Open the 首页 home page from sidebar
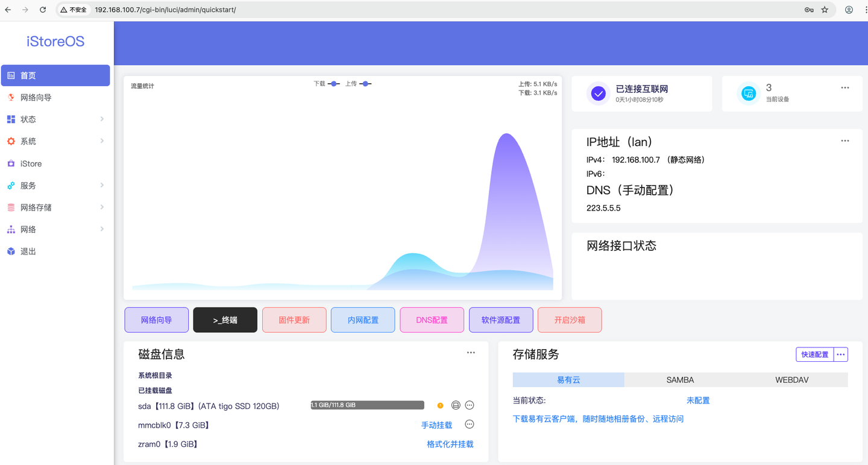Viewport: 868px width, 465px height. tap(27, 75)
